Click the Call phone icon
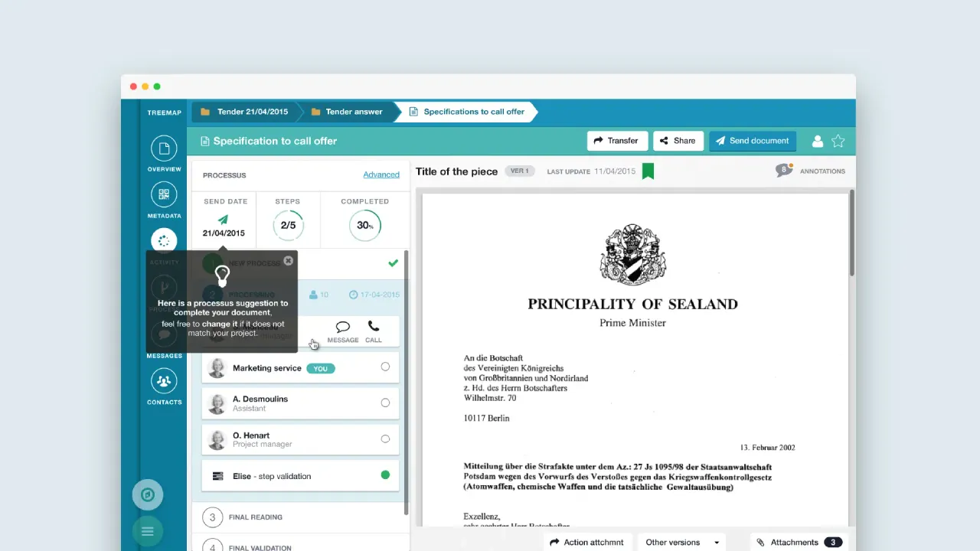Viewport: 980px width, 551px height. coord(374,327)
